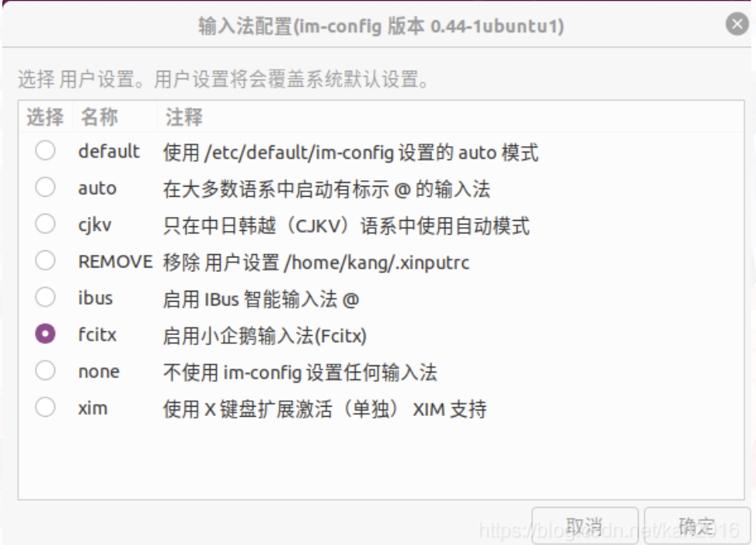
Task: Select the none radio button
Action: tap(45, 370)
